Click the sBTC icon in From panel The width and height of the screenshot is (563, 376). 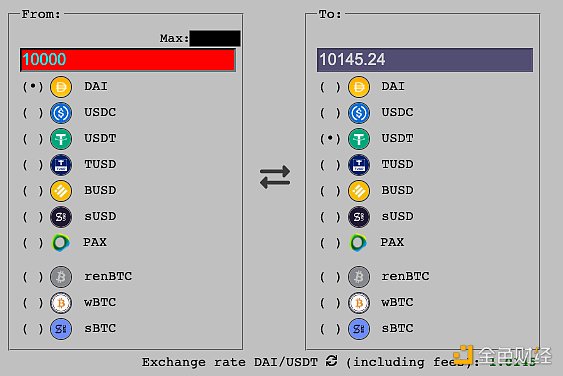(61, 329)
